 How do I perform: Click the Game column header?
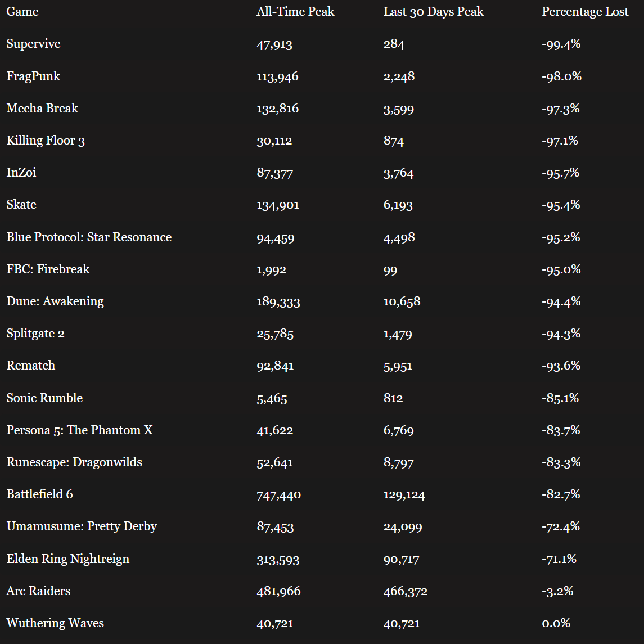pos(22,12)
